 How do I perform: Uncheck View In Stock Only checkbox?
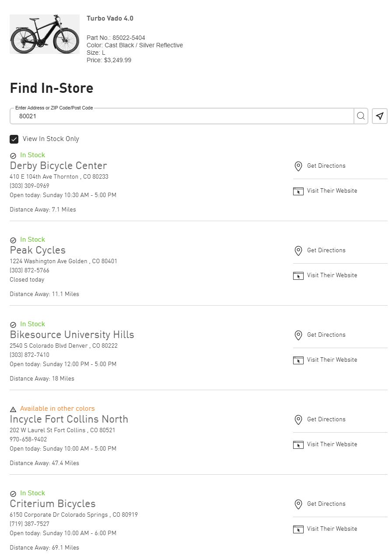point(14,139)
